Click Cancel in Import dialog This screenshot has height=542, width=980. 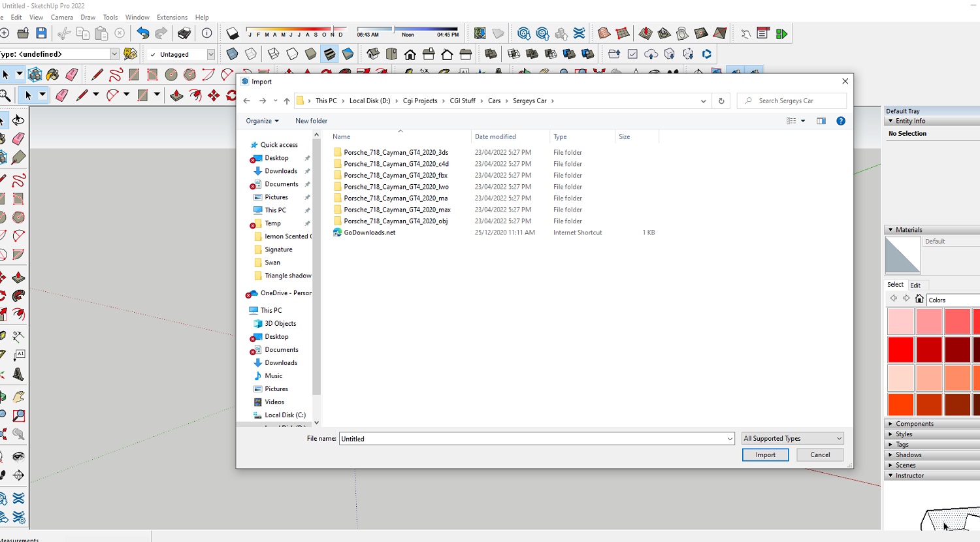[x=820, y=454]
